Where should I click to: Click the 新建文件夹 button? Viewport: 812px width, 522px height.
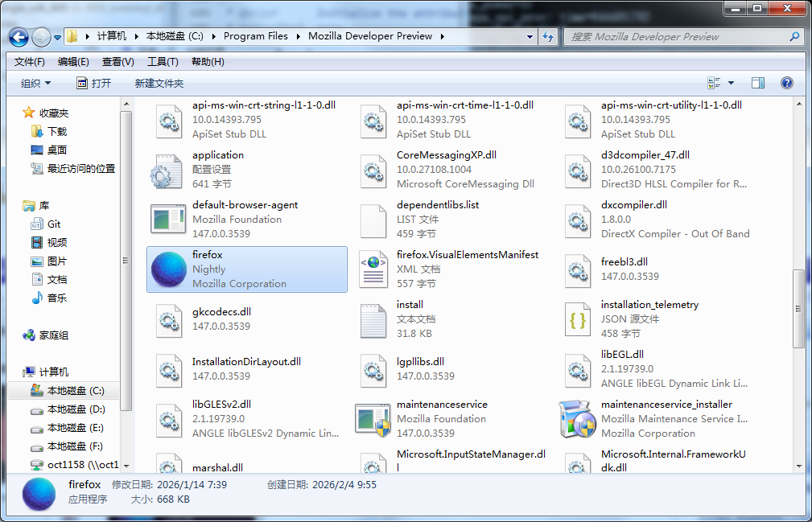(159, 83)
